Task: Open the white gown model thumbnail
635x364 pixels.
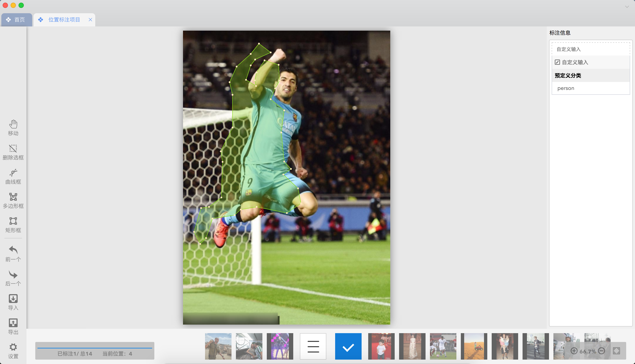Action: 412,346
